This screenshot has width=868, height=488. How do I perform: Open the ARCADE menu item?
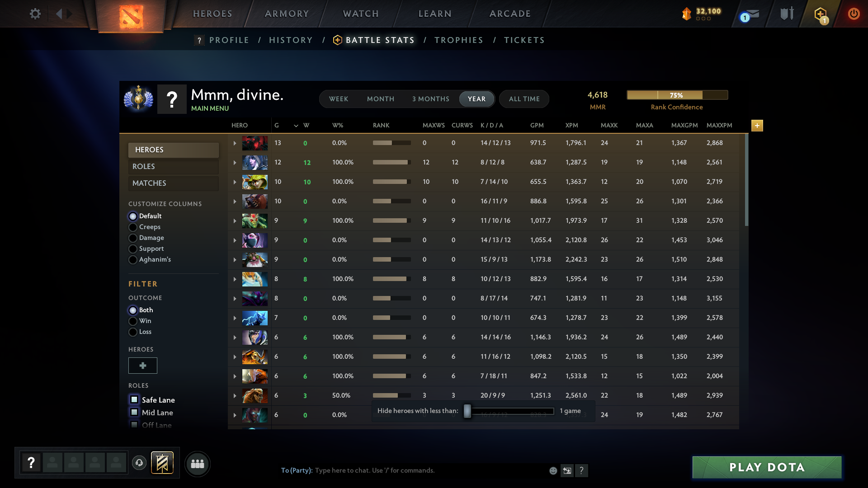coord(509,14)
